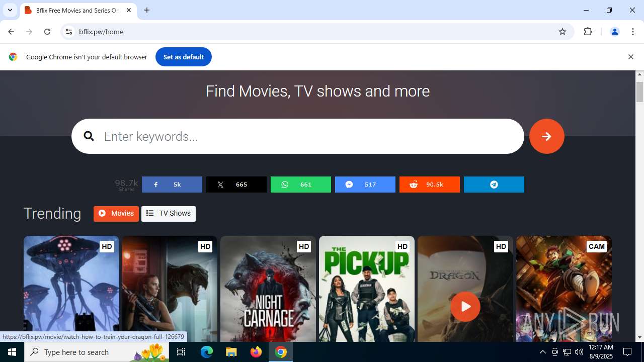Open the woman and creature movie poster
Image resolution: width=644 pixels, height=362 pixels.
[170, 289]
